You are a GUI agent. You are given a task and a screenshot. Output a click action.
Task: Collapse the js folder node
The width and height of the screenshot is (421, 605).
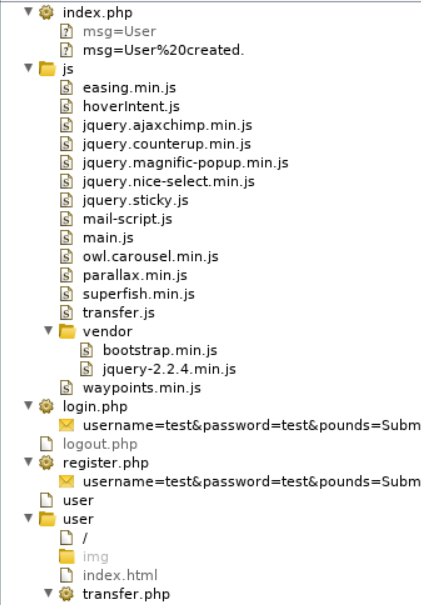[28, 68]
